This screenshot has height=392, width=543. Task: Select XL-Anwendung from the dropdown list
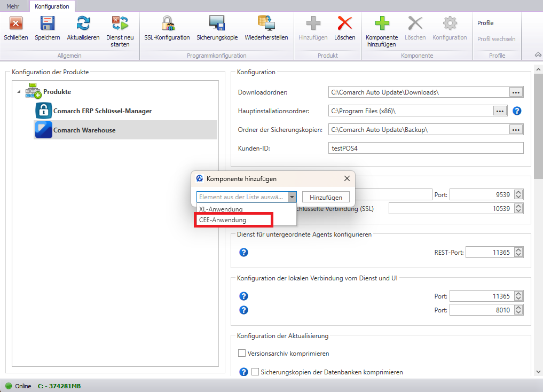coord(246,209)
